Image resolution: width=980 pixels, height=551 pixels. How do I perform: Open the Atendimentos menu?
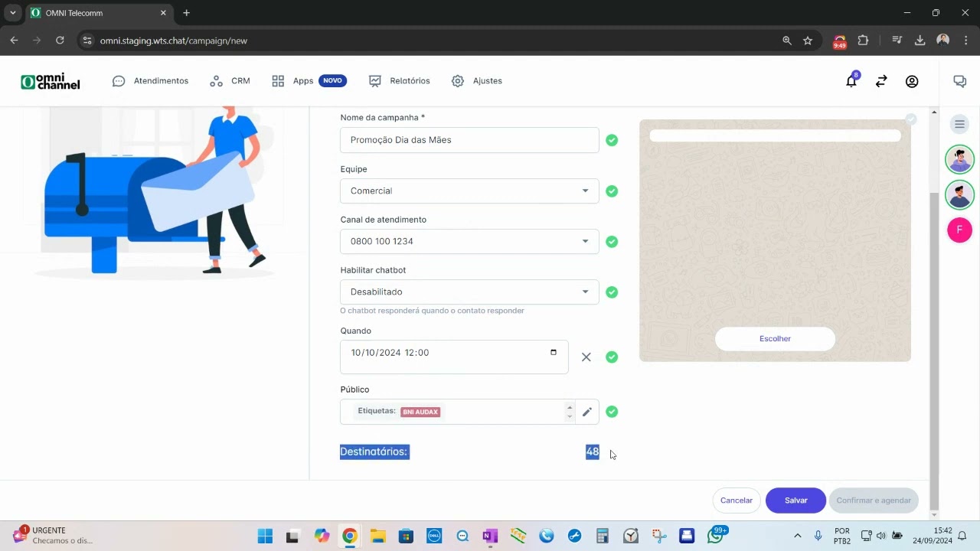pyautogui.click(x=150, y=81)
